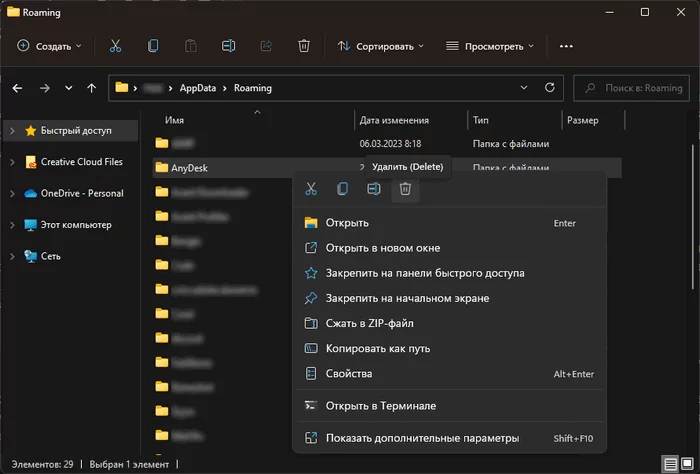Click Показать дополнительные параметры
This screenshot has width=700, height=474.
pos(422,438)
